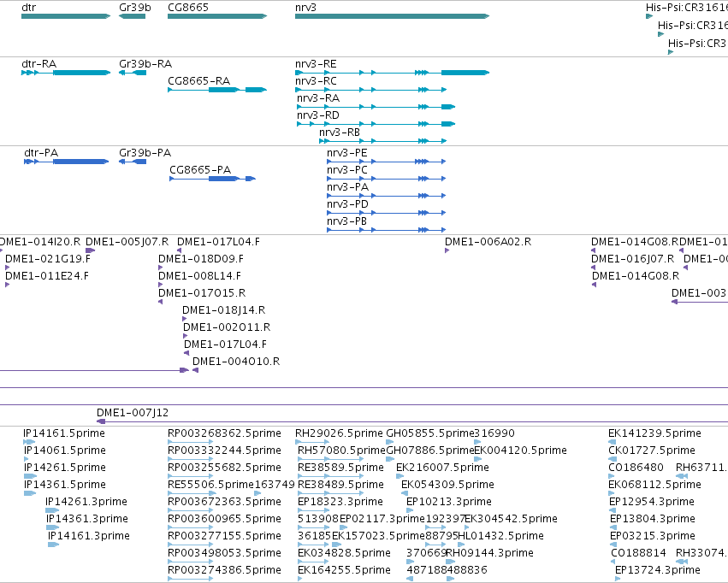Select the DME1-002O11.R label
The height and width of the screenshot is (583, 728).
coord(227,327)
